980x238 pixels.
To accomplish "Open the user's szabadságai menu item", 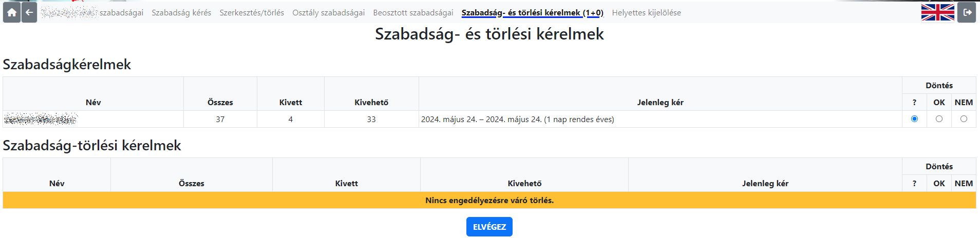I will pos(92,13).
